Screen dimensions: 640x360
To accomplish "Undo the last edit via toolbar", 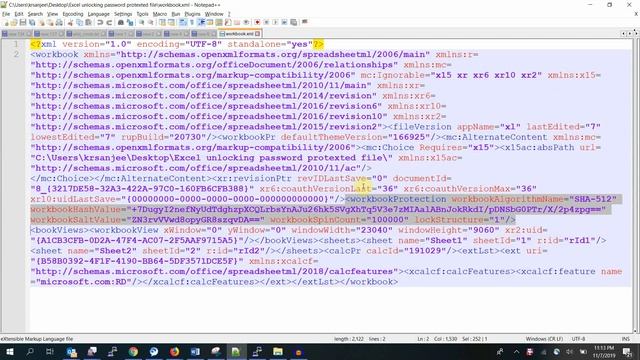I will 100,22.
